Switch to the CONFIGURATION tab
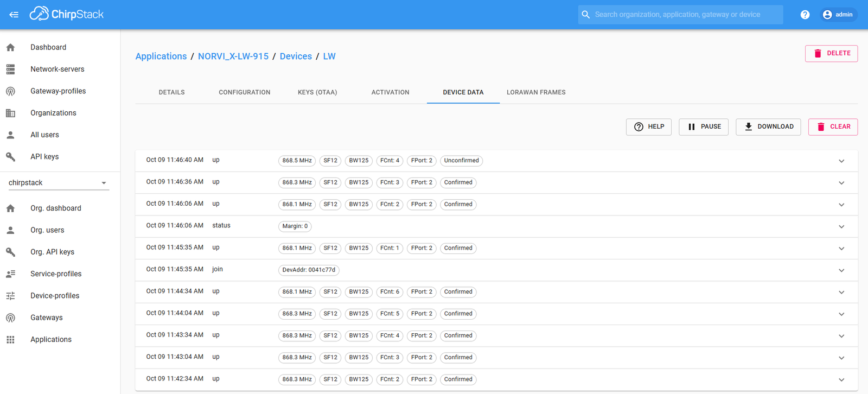 click(x=245, y=92)
